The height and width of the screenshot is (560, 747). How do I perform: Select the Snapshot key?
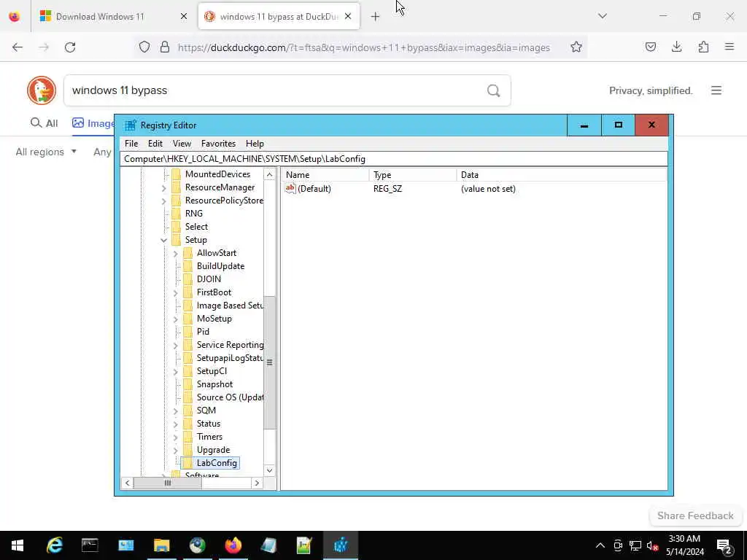pos(214,384)
